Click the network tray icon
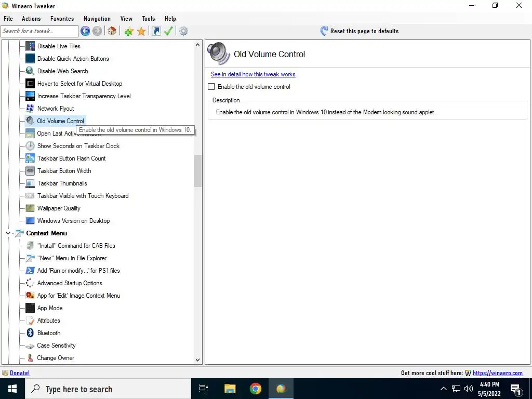 pyautogui.click(x=456, y=389)
